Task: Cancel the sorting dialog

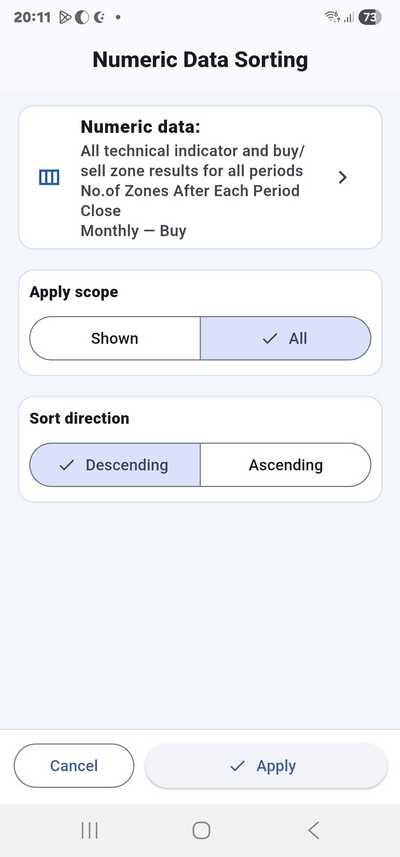Action: click(x=74, y=766)
